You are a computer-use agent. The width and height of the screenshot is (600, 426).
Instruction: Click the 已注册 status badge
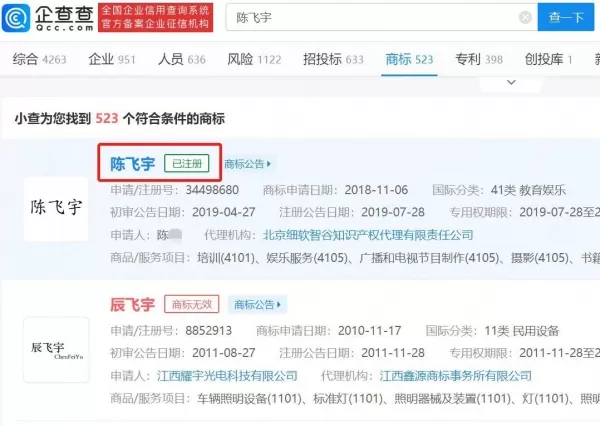(187, 164)
